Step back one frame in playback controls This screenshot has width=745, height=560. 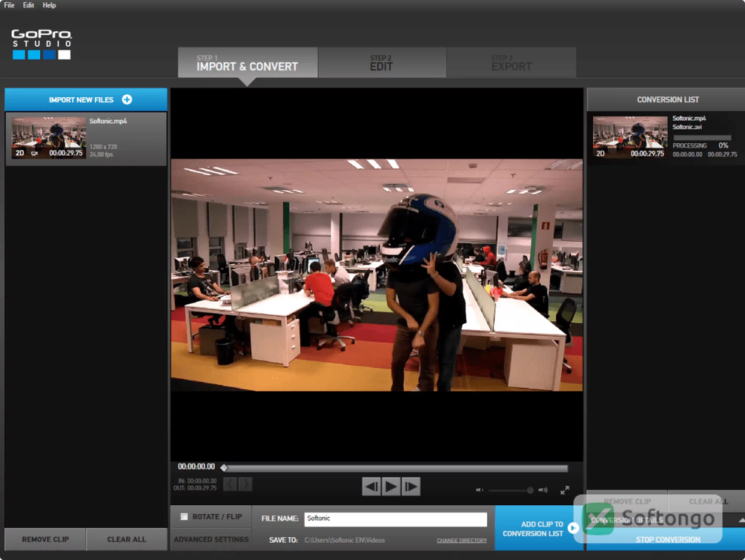point(371,486)
